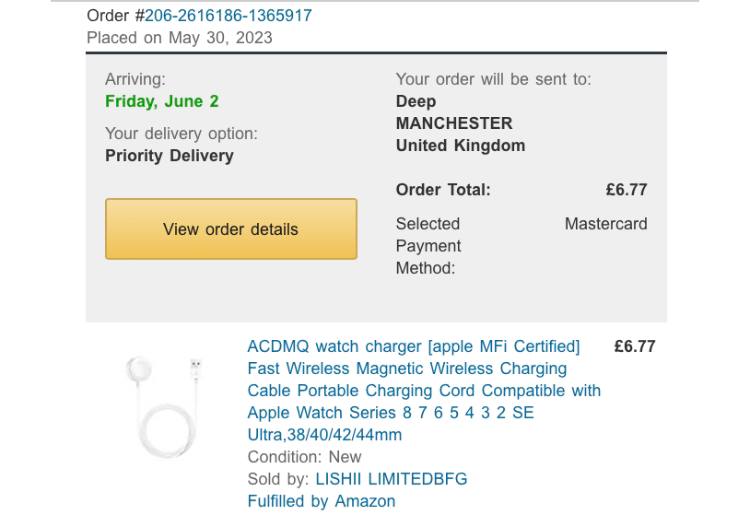Click the Order Total label
This screenshot has width=750, height=516.
click(x=443, y=189)
